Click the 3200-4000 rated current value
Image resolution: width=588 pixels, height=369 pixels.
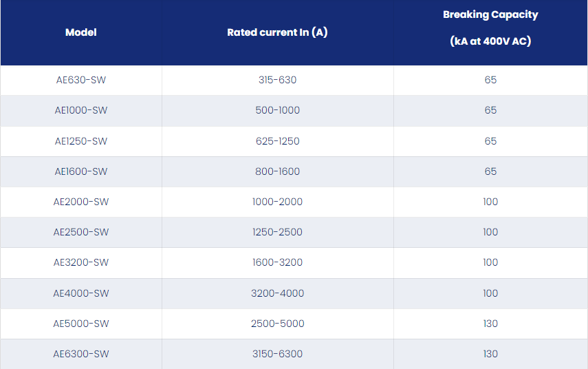coord(278,293)
